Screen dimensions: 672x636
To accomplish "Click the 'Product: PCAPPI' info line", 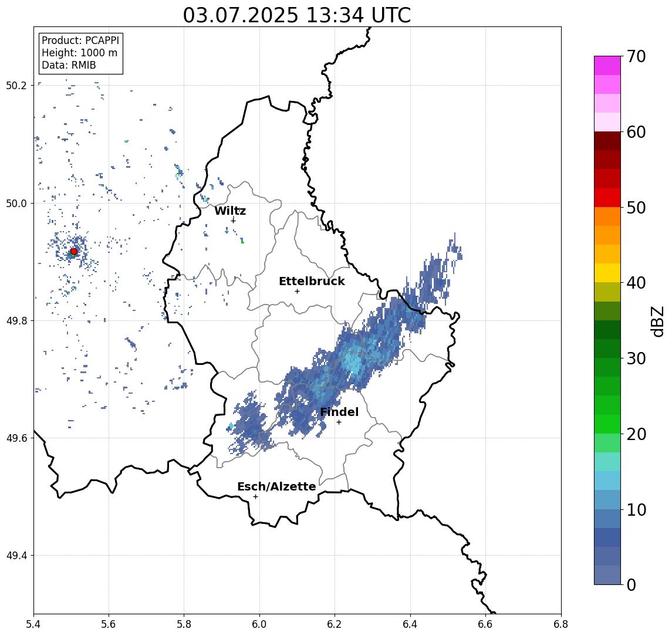I will 80,40.
